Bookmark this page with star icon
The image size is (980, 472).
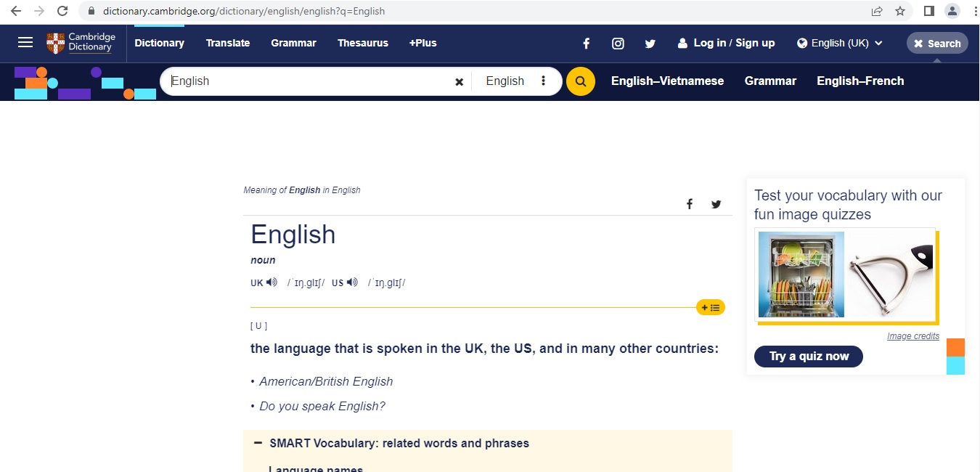coord(900,11)
